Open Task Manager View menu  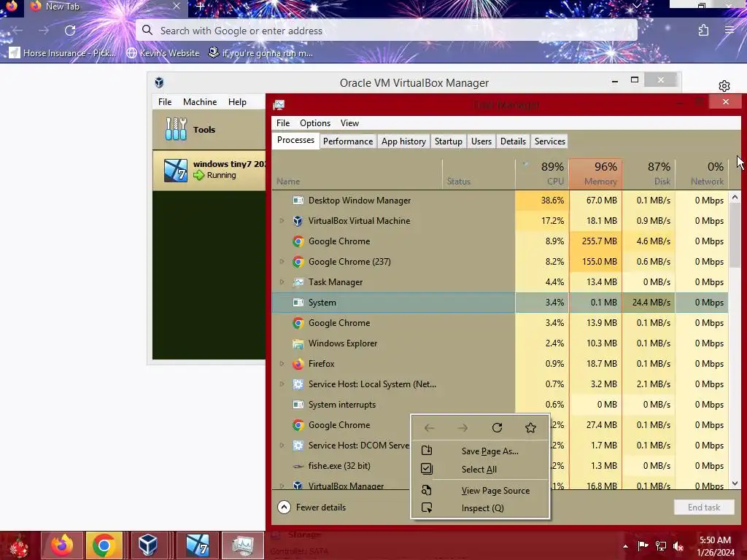pyautogui.click(x=349, y=122)
